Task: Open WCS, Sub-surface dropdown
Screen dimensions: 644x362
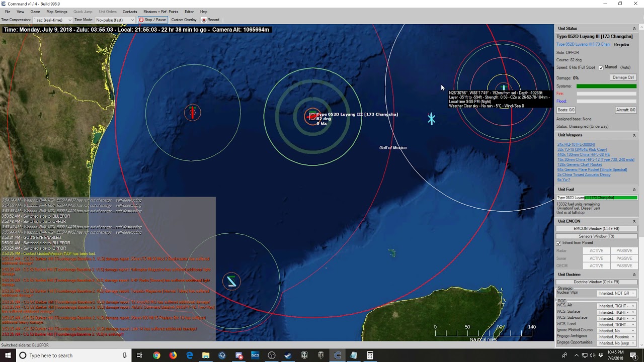Action: click(616, 318)
